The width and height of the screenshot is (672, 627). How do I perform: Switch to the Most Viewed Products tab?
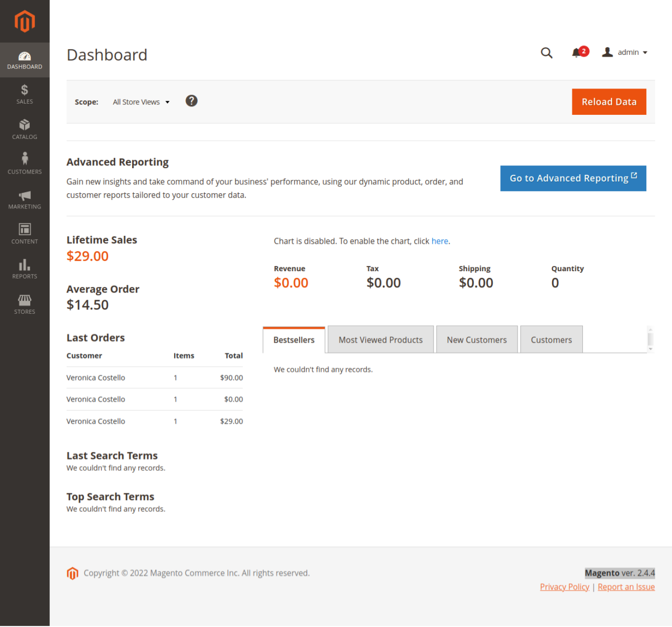coord(380,339)
